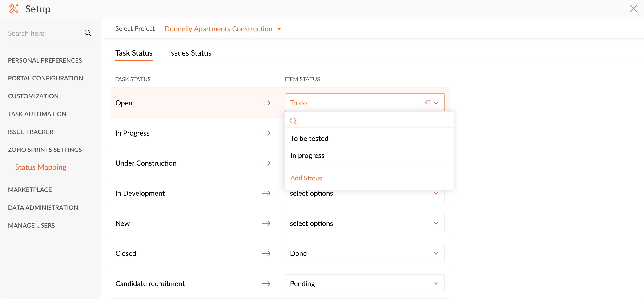Switch to Issues Status tab
This screenshot has width=644, height=299.
click(x=190, y=53)
